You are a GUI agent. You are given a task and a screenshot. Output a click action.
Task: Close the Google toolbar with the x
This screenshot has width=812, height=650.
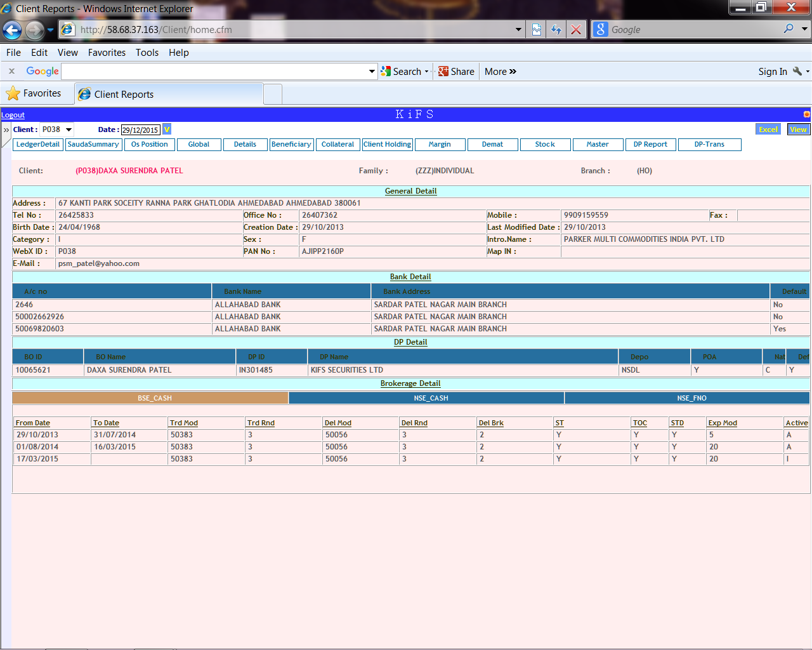coord(11,72)
